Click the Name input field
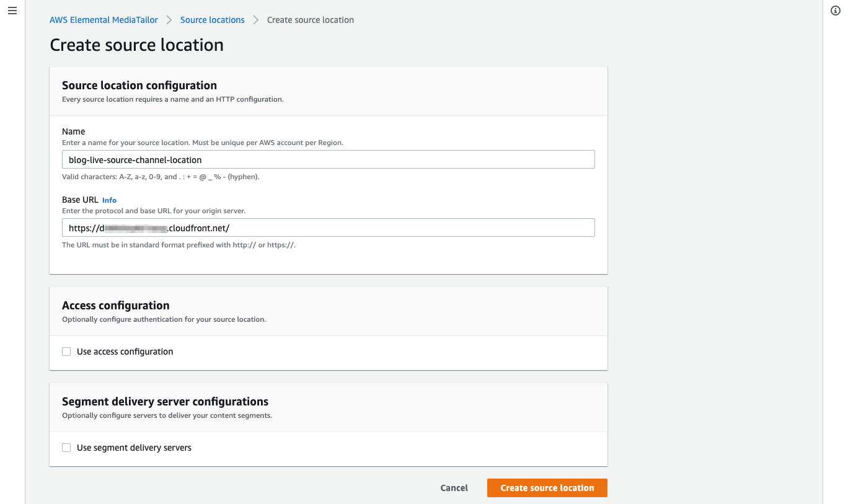This screenshot has width=848, height=504. [x=329, y=159]
